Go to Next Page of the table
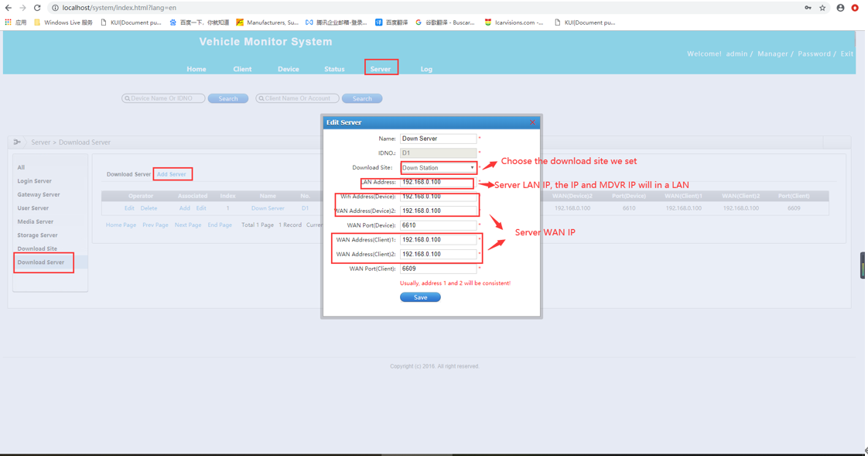Viewport: 868px width, 456px height. click(188, 225)
